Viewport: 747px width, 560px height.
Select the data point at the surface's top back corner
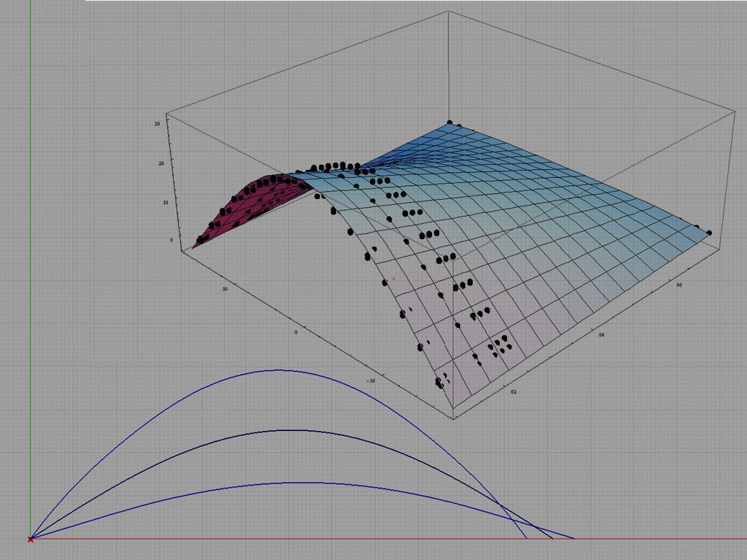[x=450, y=123]
